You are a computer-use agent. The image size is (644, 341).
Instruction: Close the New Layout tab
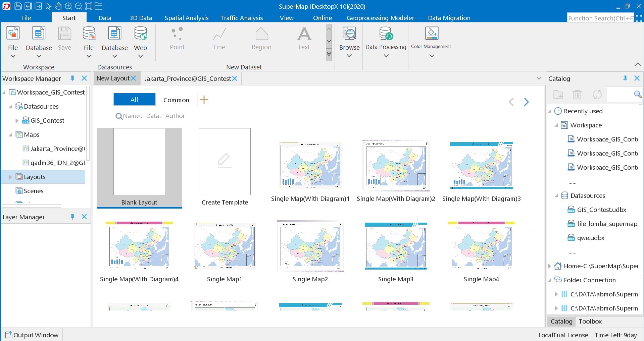(133, 78)
